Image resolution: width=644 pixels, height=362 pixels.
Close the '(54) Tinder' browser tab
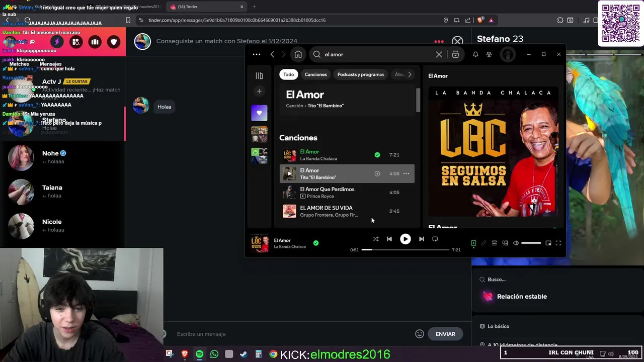click(242, 7)
